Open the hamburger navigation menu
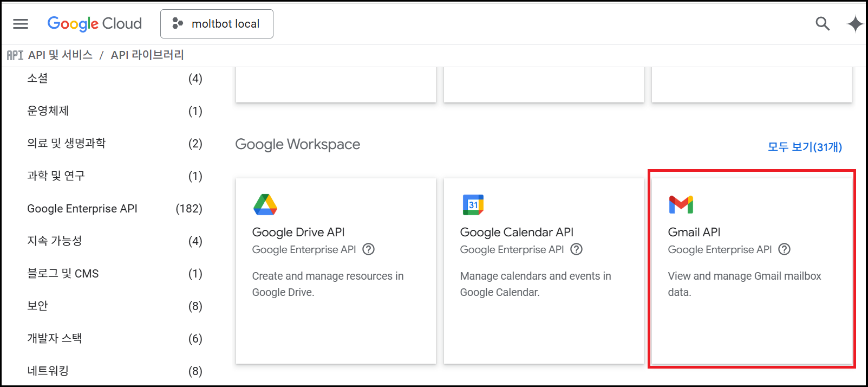 (21, 24)
